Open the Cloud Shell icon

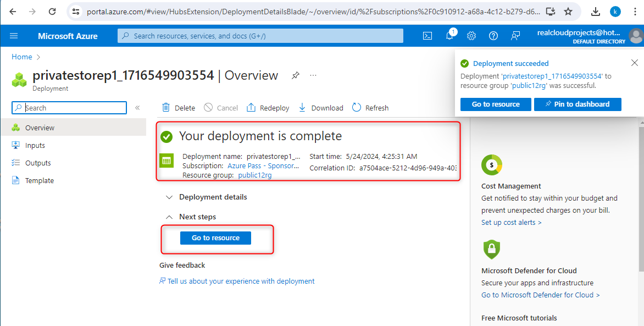click(428, 36)
